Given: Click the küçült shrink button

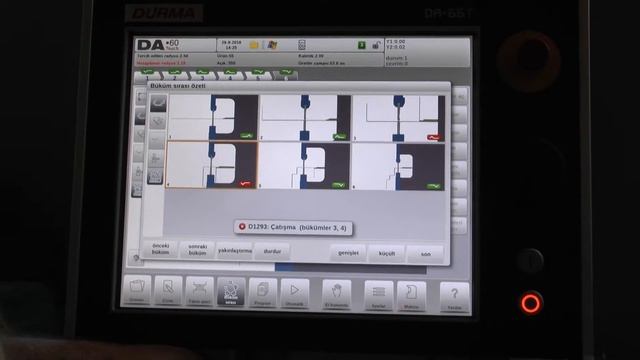Looking at the screenshot, I should (x=387, y=253).
